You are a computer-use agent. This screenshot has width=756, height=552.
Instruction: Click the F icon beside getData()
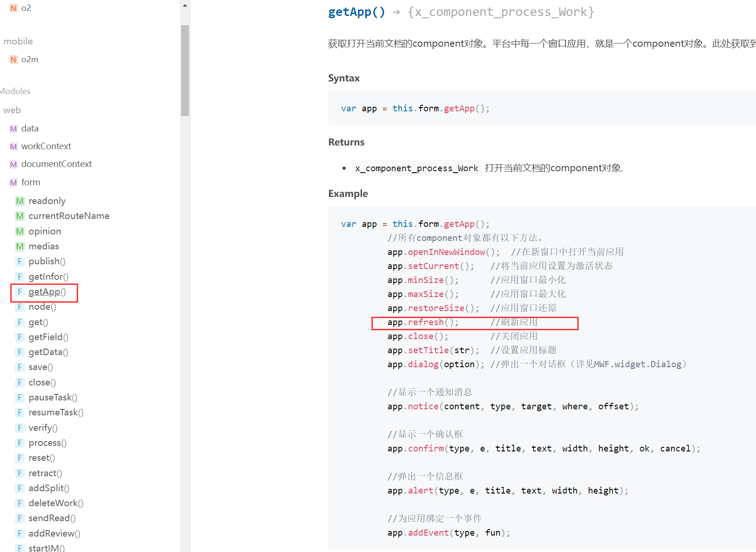pos(20,352)
